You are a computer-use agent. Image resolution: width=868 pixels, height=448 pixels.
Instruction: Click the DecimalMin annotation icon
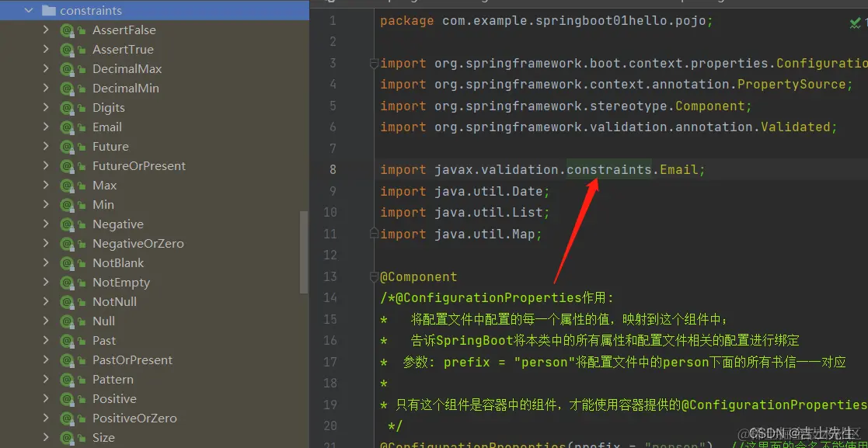coord(67,89)
